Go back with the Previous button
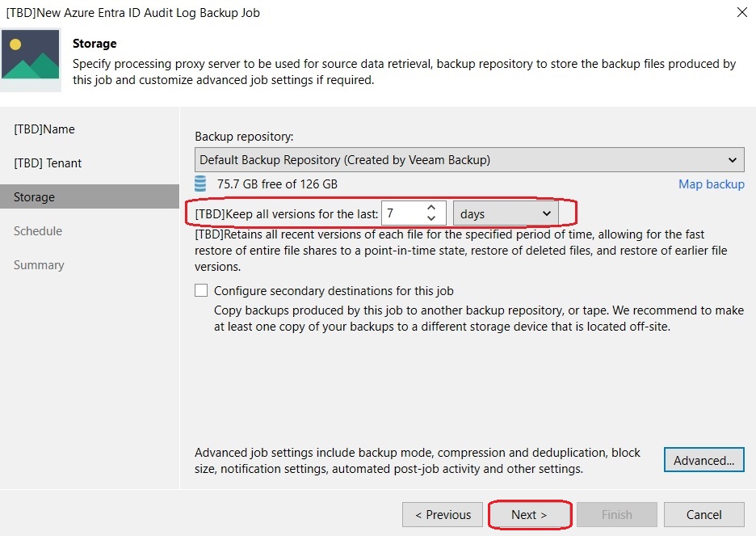Screen dimensions: 756x536 tap(443, 515)
